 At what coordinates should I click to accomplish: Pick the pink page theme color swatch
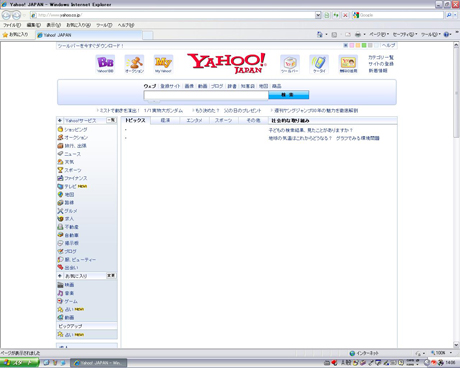352,45
